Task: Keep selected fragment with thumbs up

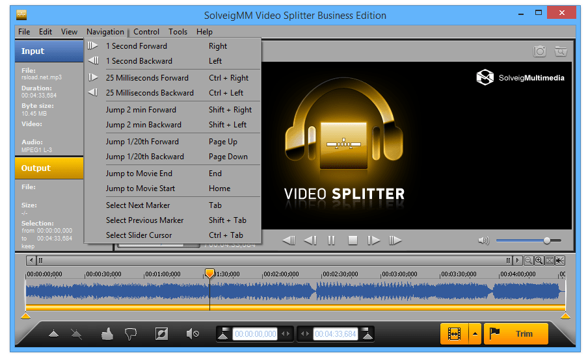Action: point(107,333)
